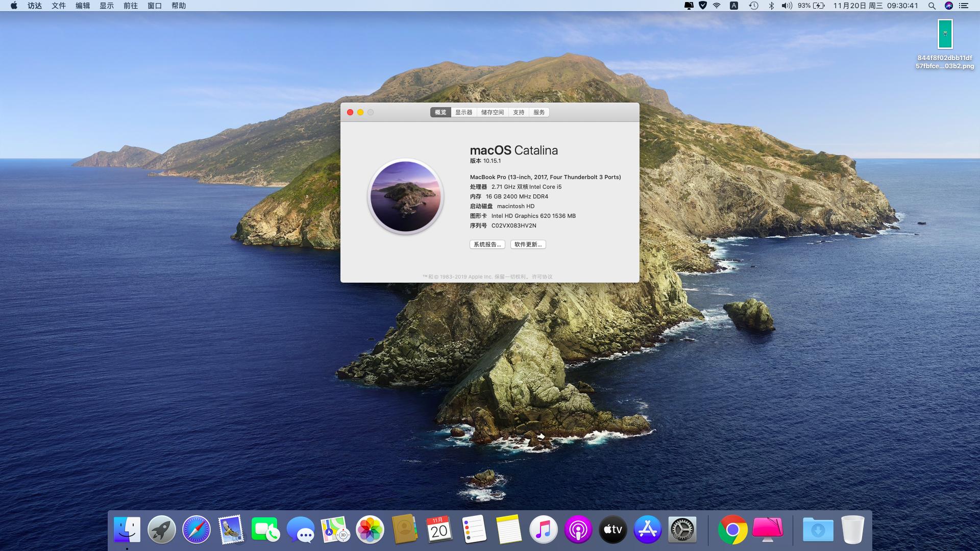Open the App Store from the Dock
The image size is (980, 551).
[x=646, y=530]
